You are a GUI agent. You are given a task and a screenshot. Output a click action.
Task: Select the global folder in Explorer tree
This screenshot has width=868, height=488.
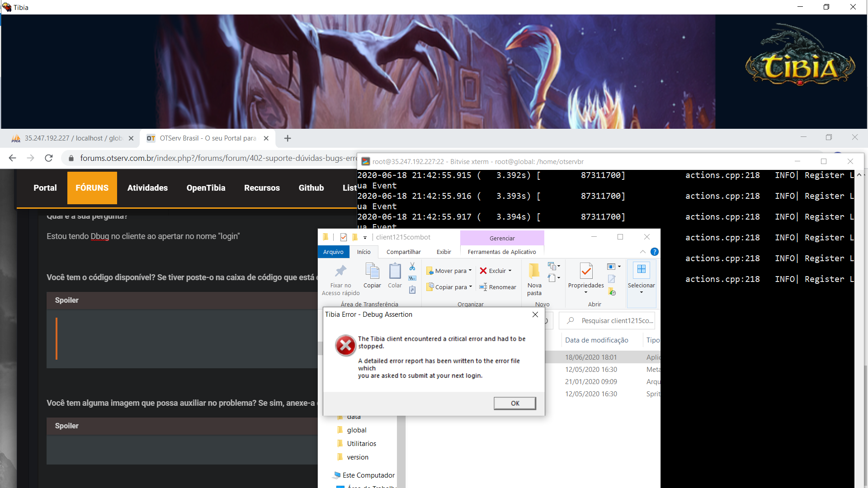coord(357,430)
